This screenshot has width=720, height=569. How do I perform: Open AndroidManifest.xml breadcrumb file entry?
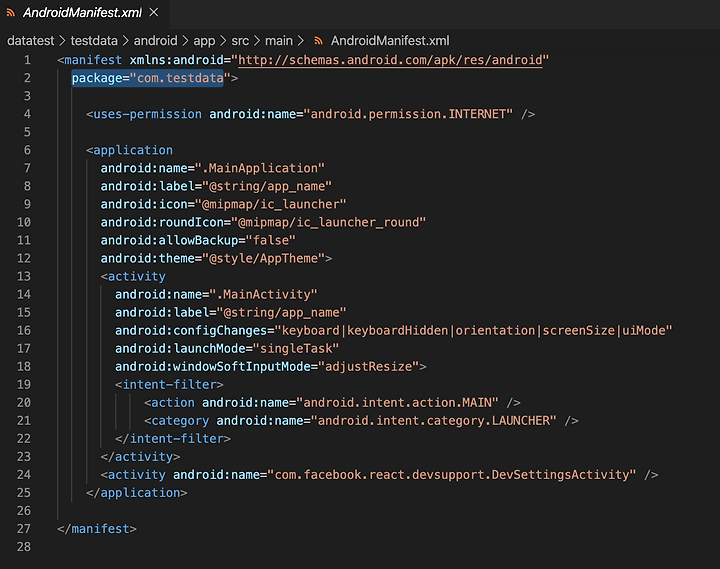pos(390,41)
